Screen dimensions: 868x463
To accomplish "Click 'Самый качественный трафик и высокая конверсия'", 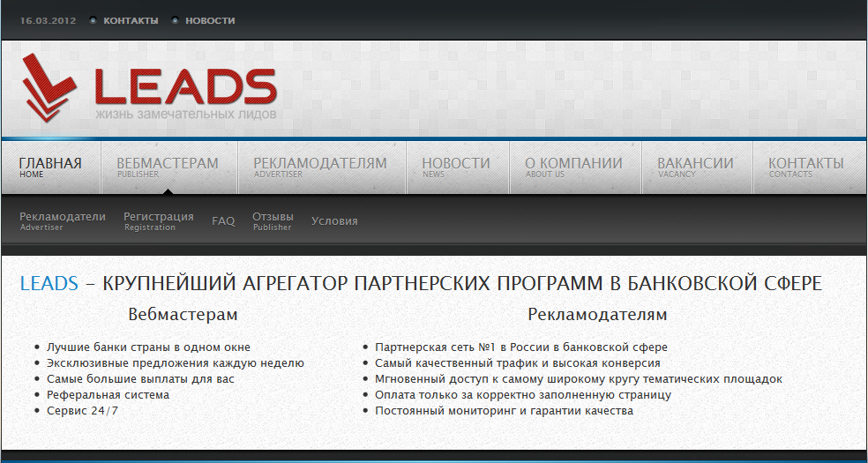I will pyautogui.click(x=518, y=363).
